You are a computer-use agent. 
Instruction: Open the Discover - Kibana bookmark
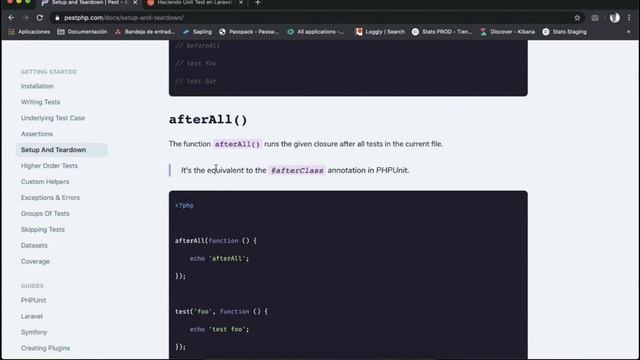[x=507, y=32]
